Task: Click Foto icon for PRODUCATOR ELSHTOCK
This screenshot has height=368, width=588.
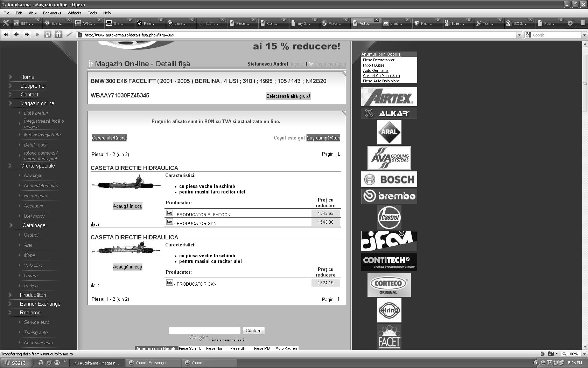Action: (169, 213)
